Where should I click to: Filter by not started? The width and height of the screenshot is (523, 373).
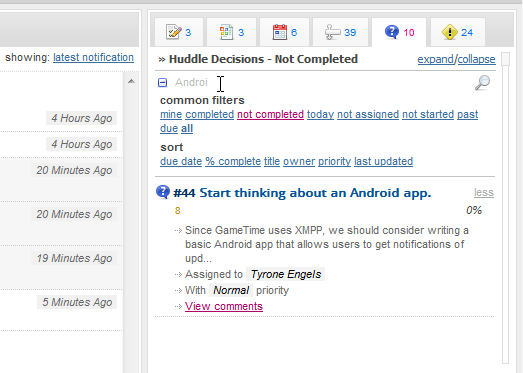coord(428,114)
